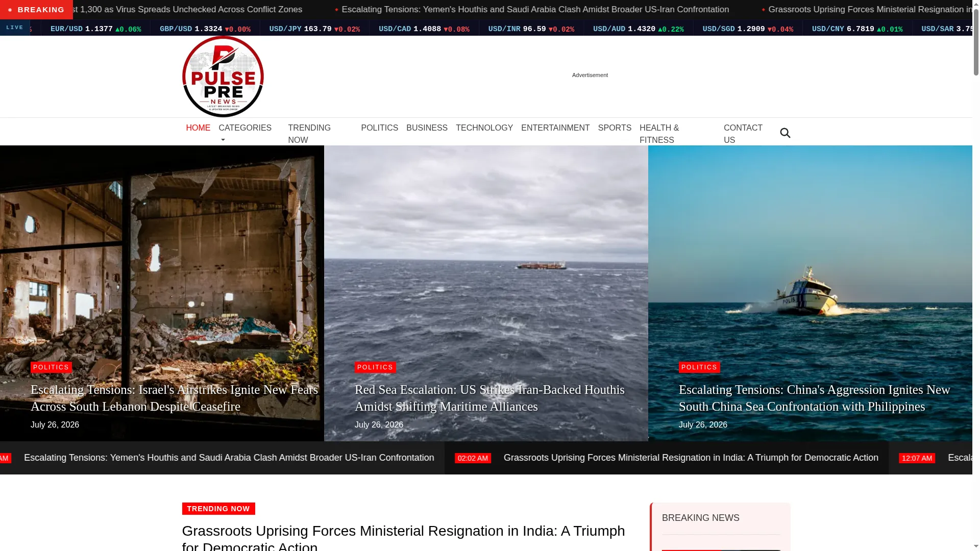
Task: Open ticker story on India Ministerial Resignation
Action: (x=691, y=458)
